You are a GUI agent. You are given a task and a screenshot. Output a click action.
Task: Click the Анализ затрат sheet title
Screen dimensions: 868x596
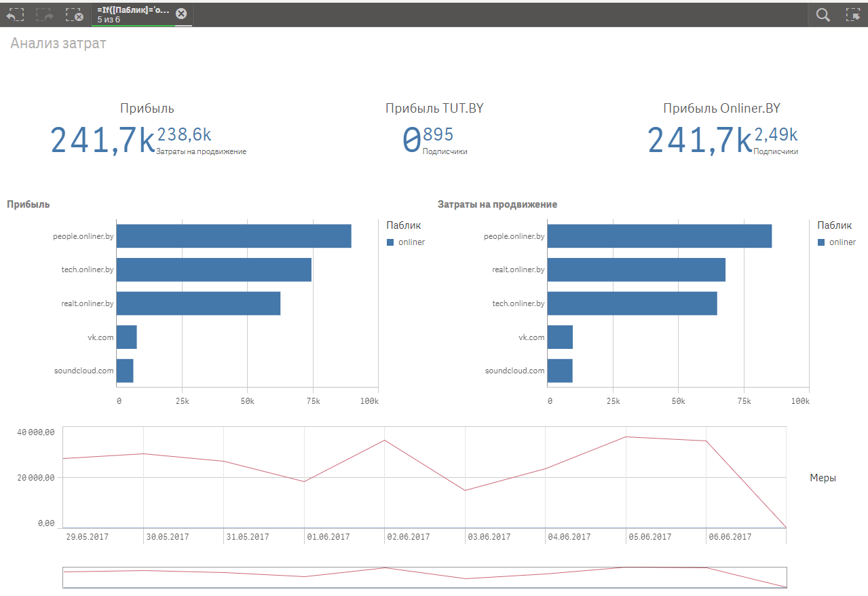point(58,43)
